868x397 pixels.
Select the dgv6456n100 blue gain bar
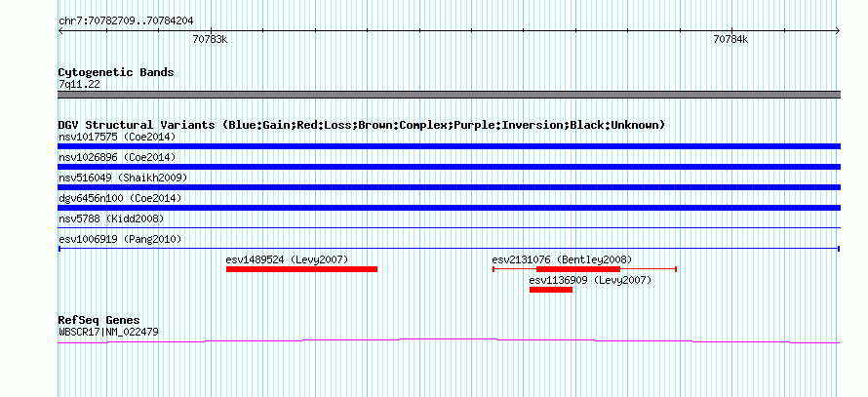(x=449, y=208)
